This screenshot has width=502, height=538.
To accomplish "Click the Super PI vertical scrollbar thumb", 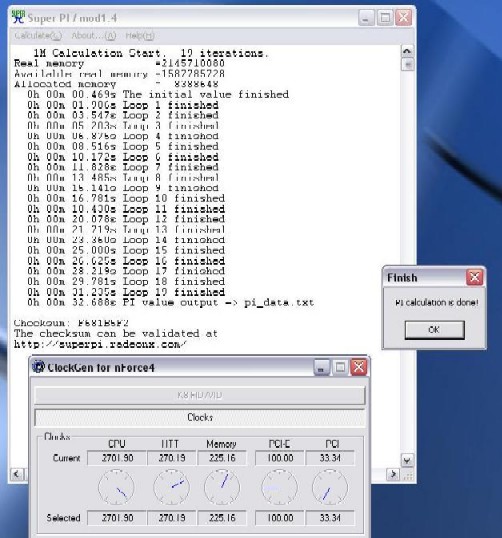I will (x=407, y=64).
